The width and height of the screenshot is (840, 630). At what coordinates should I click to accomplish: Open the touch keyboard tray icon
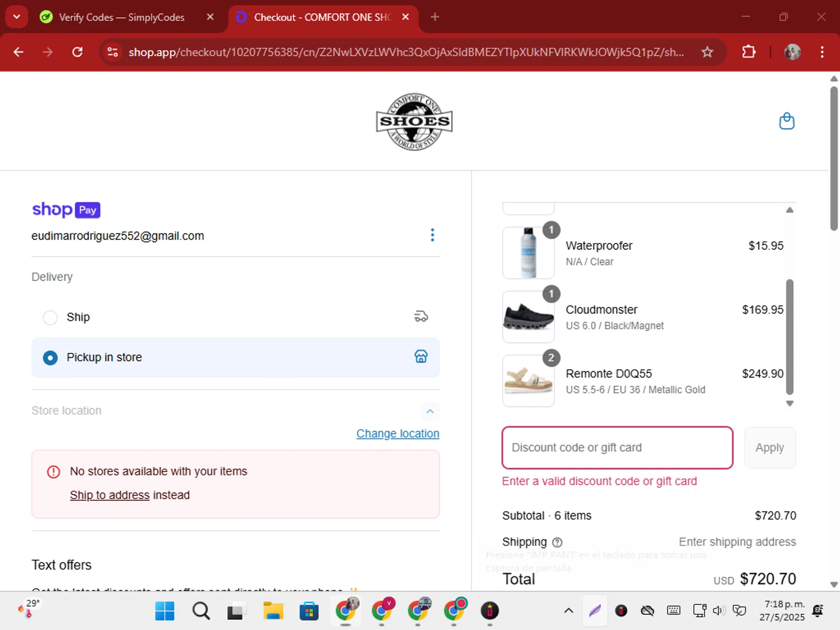pos(674,610)
